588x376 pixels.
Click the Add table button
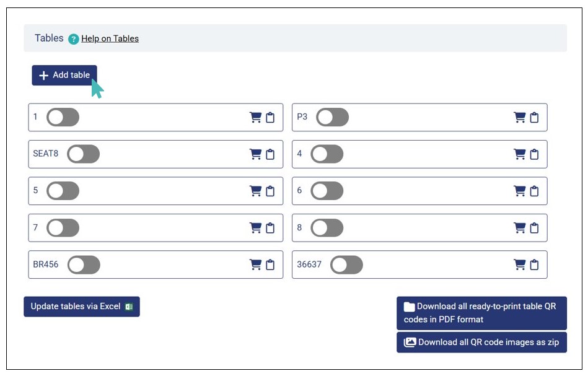(64, 75)
